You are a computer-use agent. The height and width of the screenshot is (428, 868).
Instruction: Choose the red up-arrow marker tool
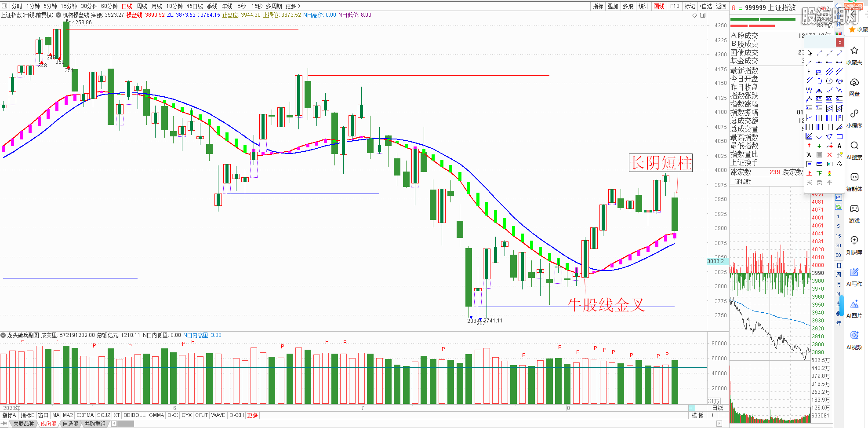coord(809,146)
